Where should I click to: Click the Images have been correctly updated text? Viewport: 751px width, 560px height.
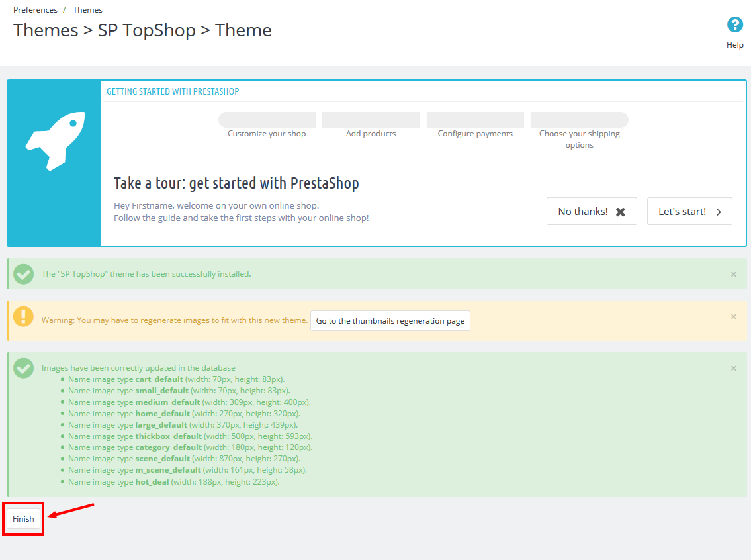tap(138, 368)
